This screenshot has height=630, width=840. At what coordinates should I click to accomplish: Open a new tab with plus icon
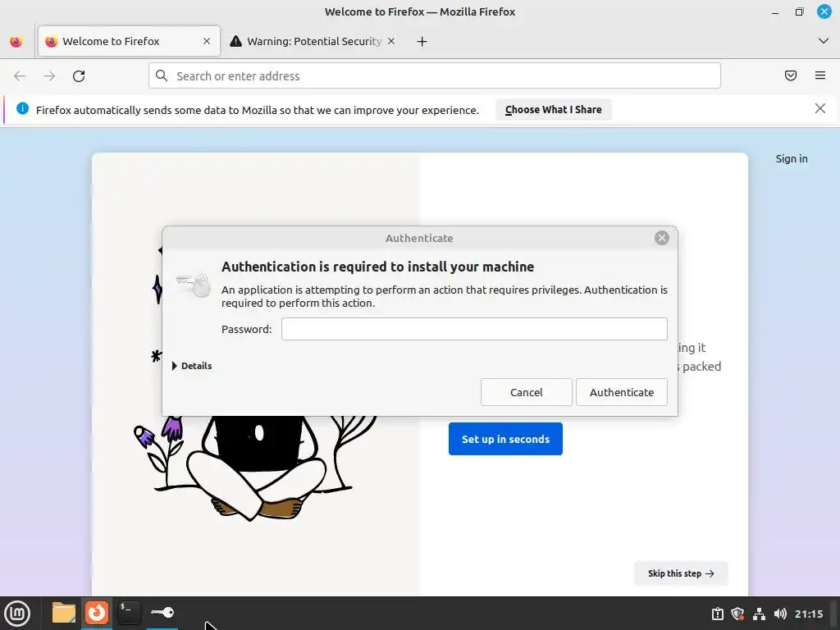tap(422, 41)
